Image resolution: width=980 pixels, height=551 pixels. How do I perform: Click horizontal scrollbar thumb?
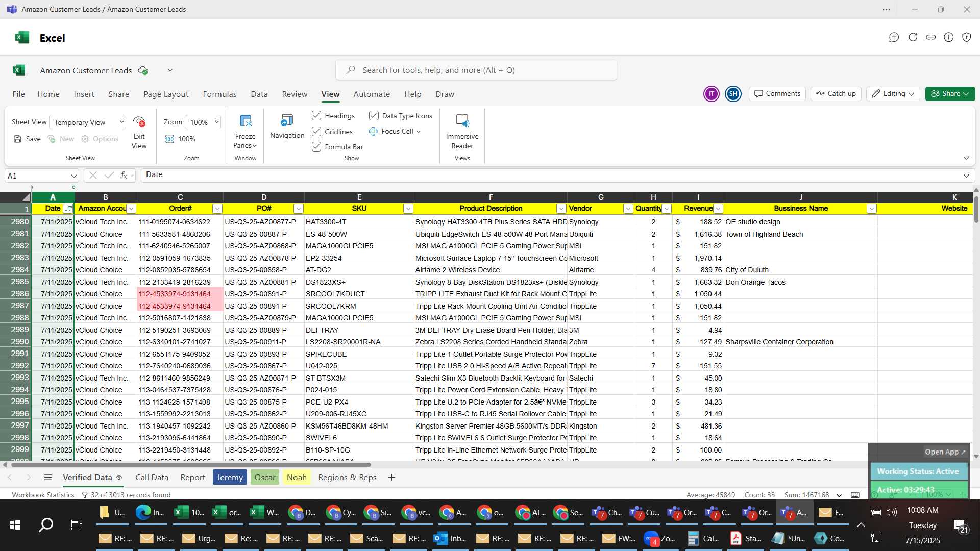[x=191, y=464]
